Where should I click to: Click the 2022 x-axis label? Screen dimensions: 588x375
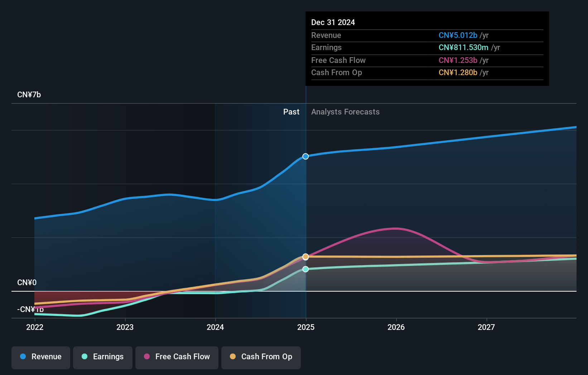35,327
